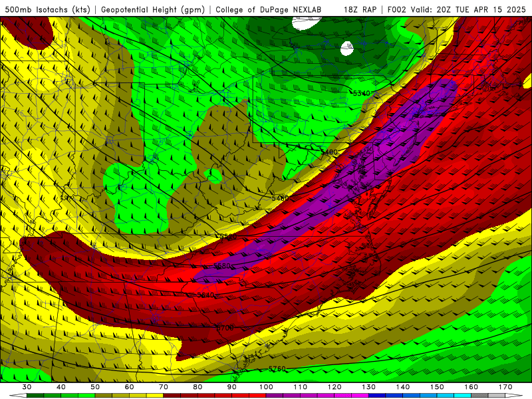Viewport: 532px width, 399px height.
Task: Click the 110 value on the color scale
Action: pos(301,387)
